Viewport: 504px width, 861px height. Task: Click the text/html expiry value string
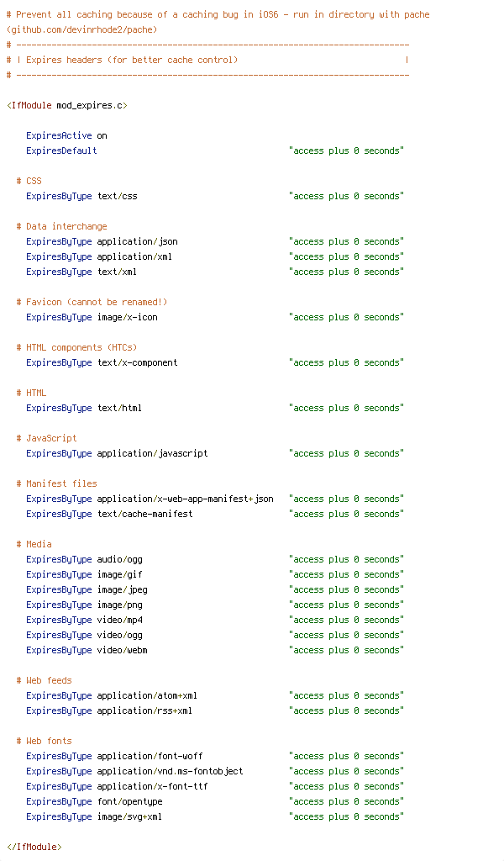[346, 408]
